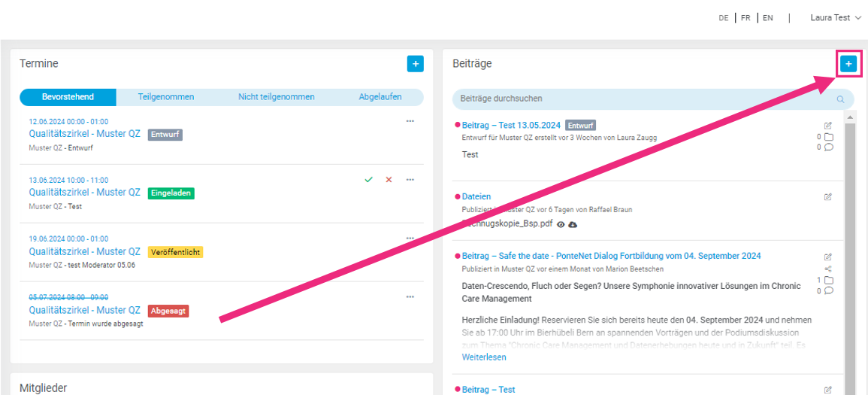Add a new Beitrag with the plus button

coord(848,64)
